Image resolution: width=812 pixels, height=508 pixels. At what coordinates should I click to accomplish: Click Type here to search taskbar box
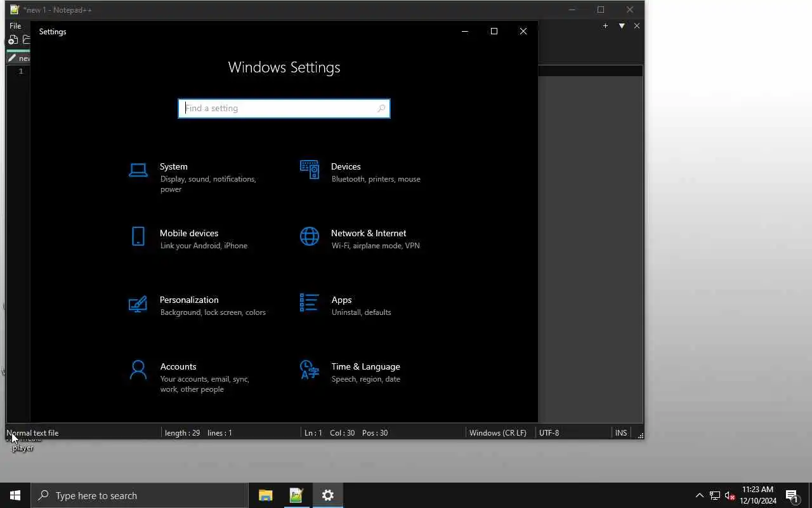tap(140, 495)
